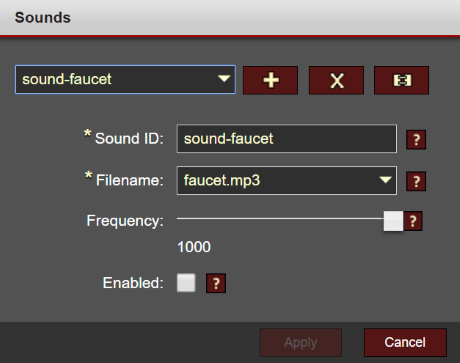
Task: Add a new sound with plus button
Action: pos(270,80)
